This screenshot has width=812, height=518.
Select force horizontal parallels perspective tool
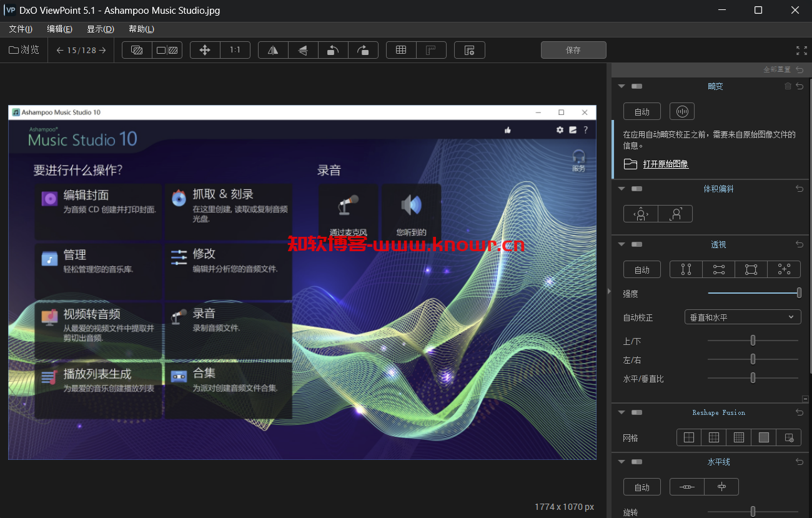point(719,269)
